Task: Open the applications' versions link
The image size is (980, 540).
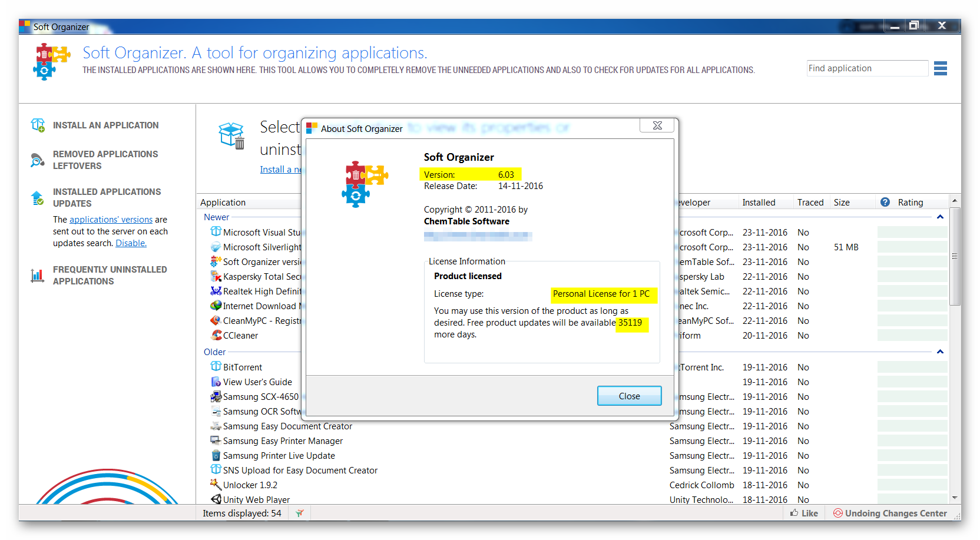Action: (111, 219)
